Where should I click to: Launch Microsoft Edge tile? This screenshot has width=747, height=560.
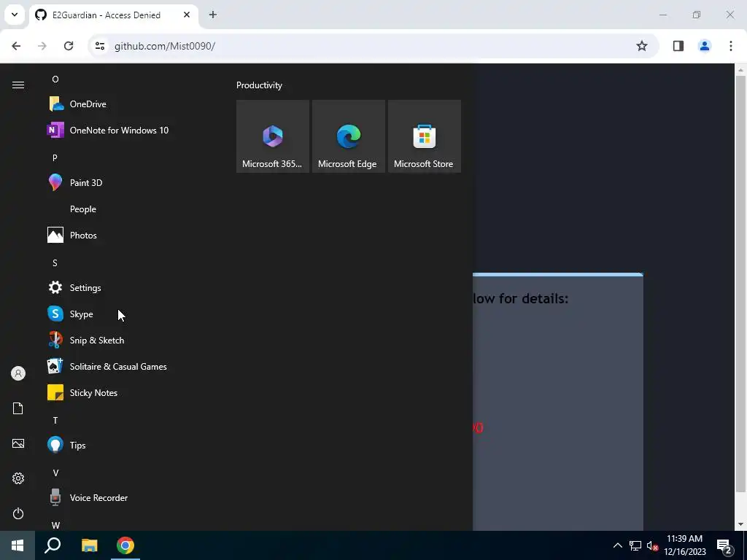point(348,136)
